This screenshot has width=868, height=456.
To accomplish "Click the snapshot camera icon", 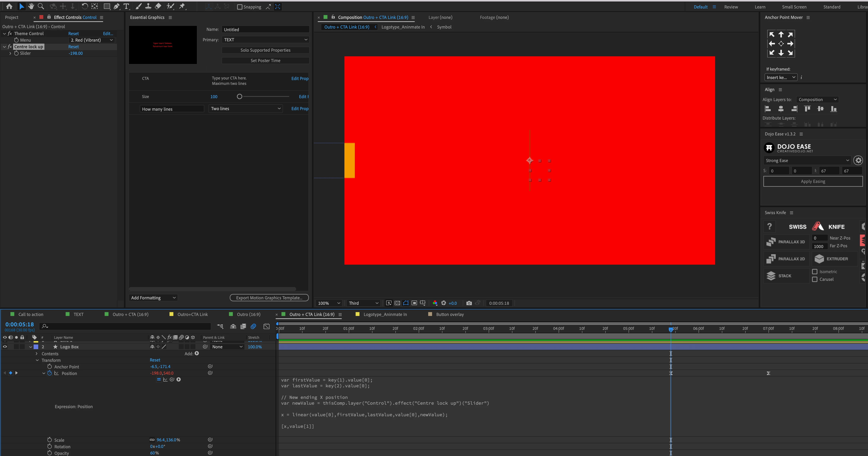I will click(x=469, y=303).
